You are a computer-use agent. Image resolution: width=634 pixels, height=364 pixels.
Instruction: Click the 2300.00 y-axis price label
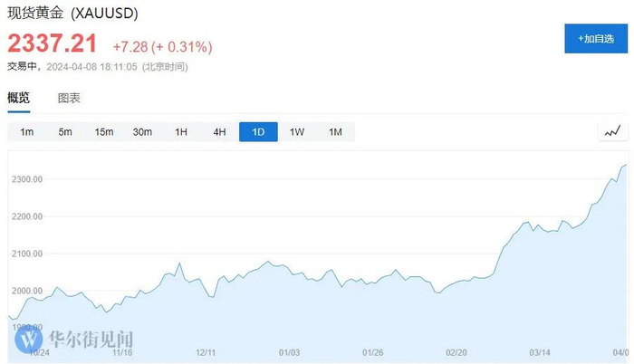pos(28,179)
